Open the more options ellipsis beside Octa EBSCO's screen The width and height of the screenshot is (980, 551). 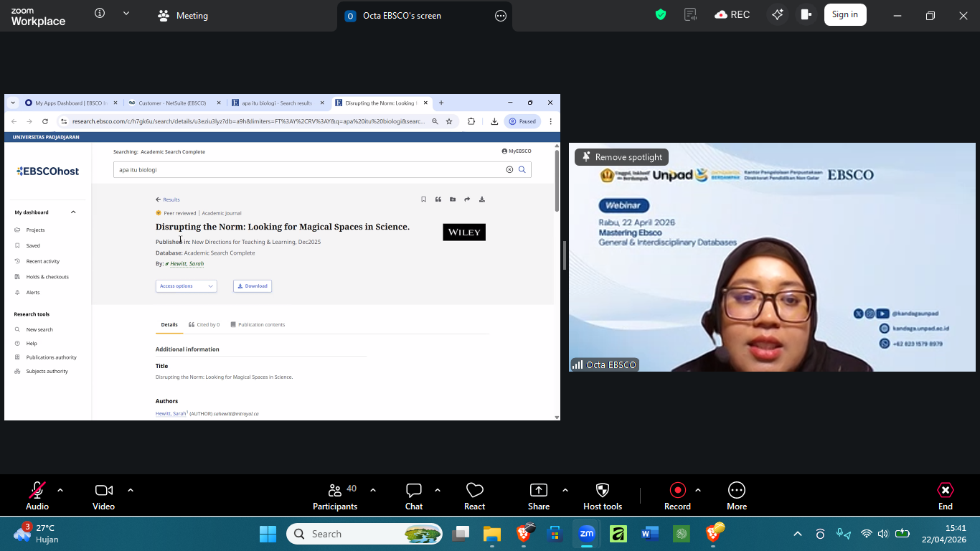[501, 16]
